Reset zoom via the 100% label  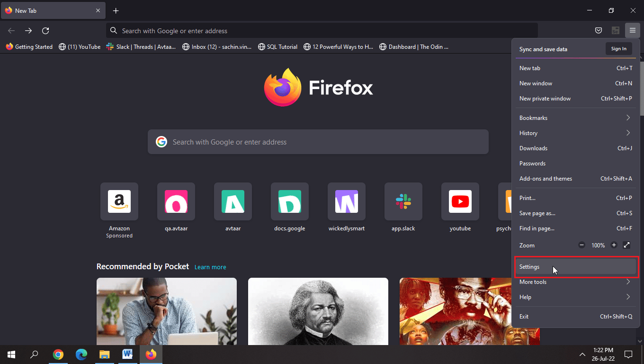tap(598, 245)
